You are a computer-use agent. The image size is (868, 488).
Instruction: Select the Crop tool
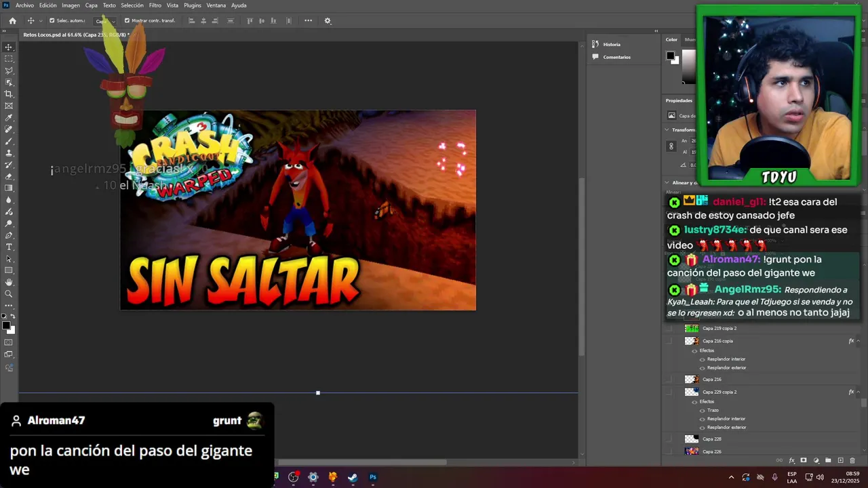(x=9, y=94)
